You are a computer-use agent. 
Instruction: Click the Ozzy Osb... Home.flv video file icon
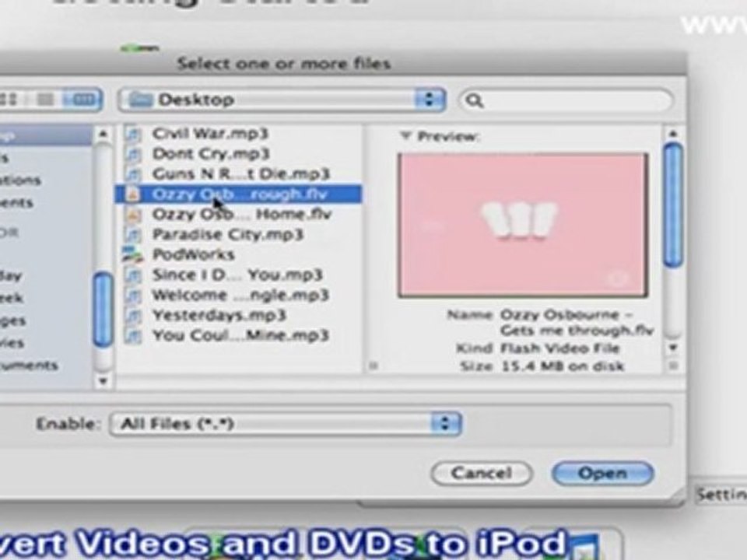133,215
